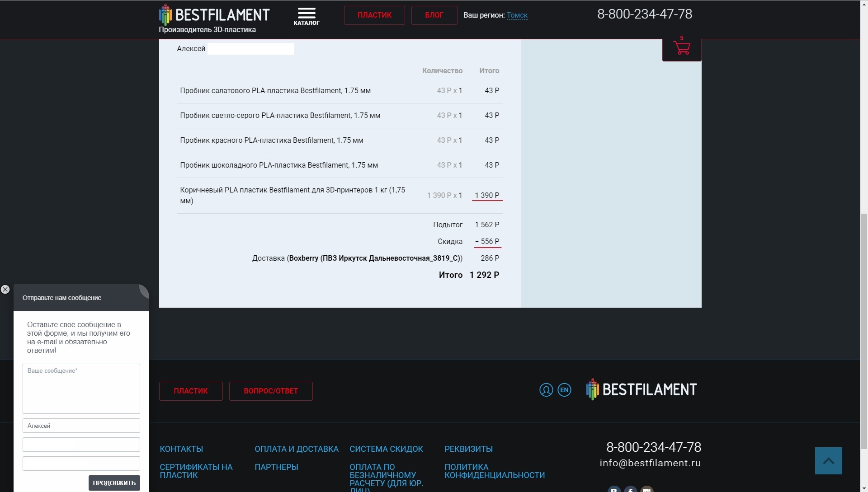Click the name field containing Алексей
868x492 pixels.
coord(81,426)
